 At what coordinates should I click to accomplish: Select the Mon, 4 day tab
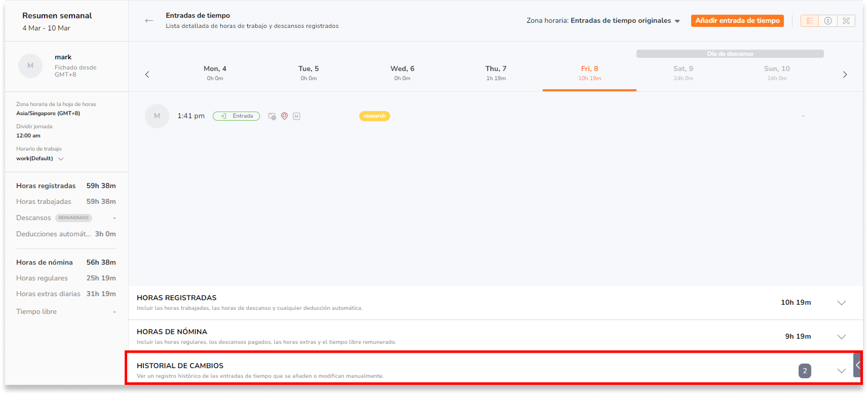click(215, 73)
